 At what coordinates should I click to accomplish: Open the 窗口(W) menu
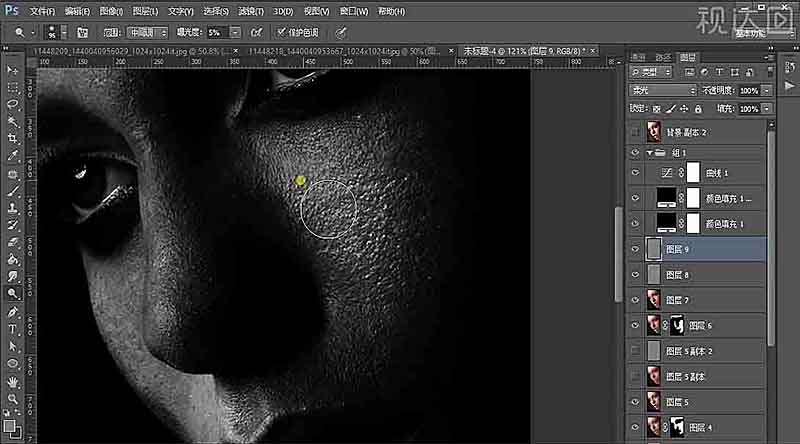(x=354, y=11)
